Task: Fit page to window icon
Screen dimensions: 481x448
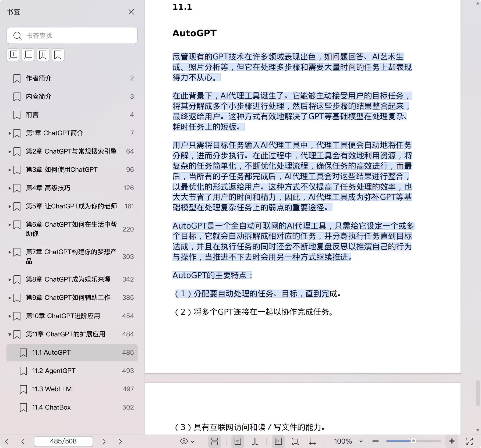Action: click(295, 441)
